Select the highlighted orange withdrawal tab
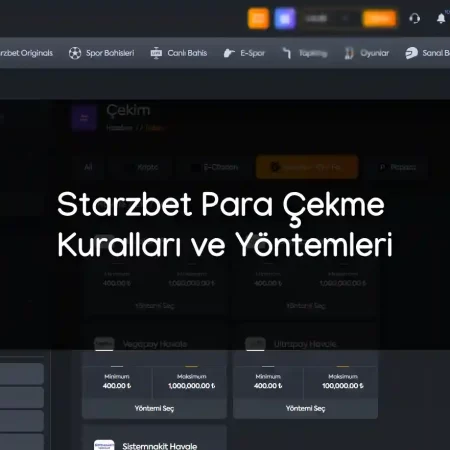The height and width of the screenshot is (450, 450). (307, 167)
